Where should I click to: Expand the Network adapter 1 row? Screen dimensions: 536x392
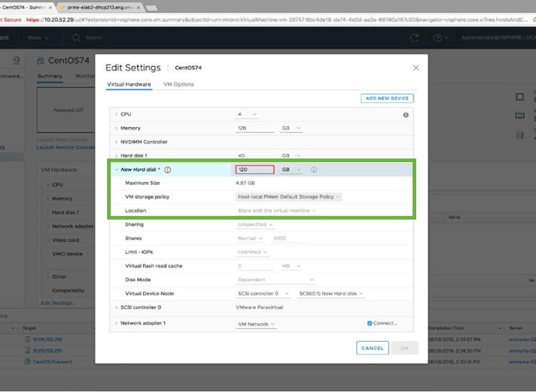pyautogui.click(x=116, y=323)
